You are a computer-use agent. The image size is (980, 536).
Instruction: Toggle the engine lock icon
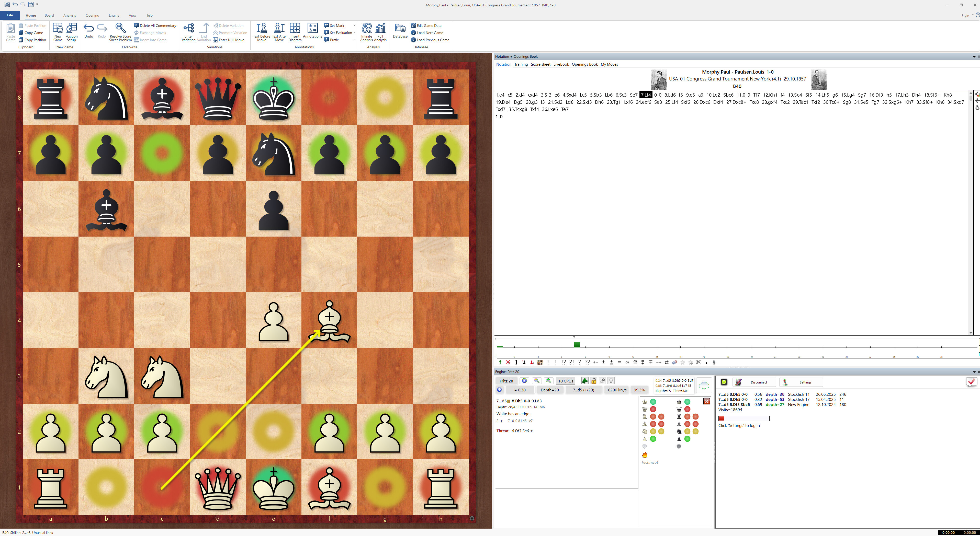pyautogui.click(x=593, y=380)
